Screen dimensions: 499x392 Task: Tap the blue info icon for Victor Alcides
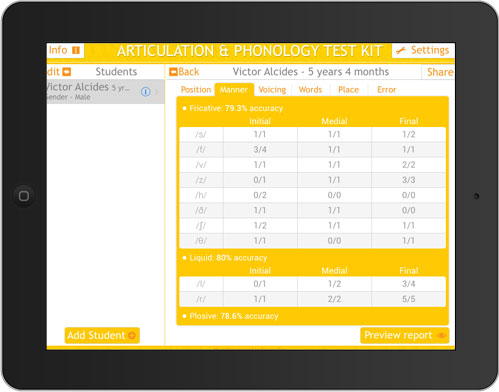pos(146,91)
